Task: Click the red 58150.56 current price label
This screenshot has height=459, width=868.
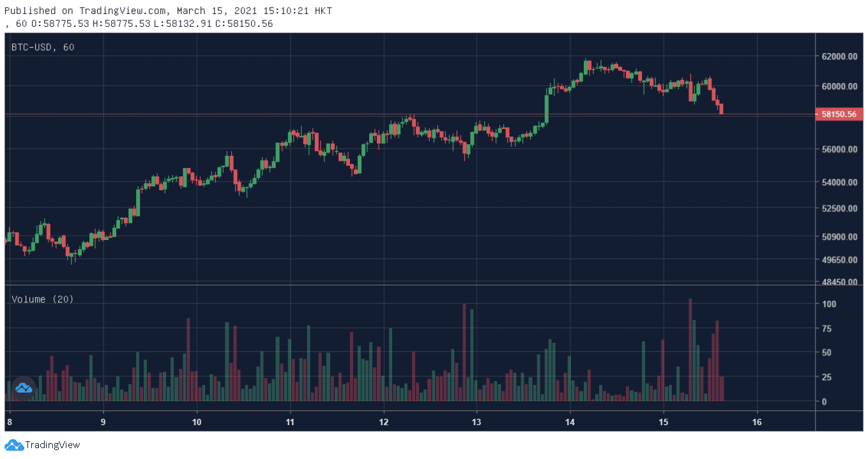Action: (840, 114)
